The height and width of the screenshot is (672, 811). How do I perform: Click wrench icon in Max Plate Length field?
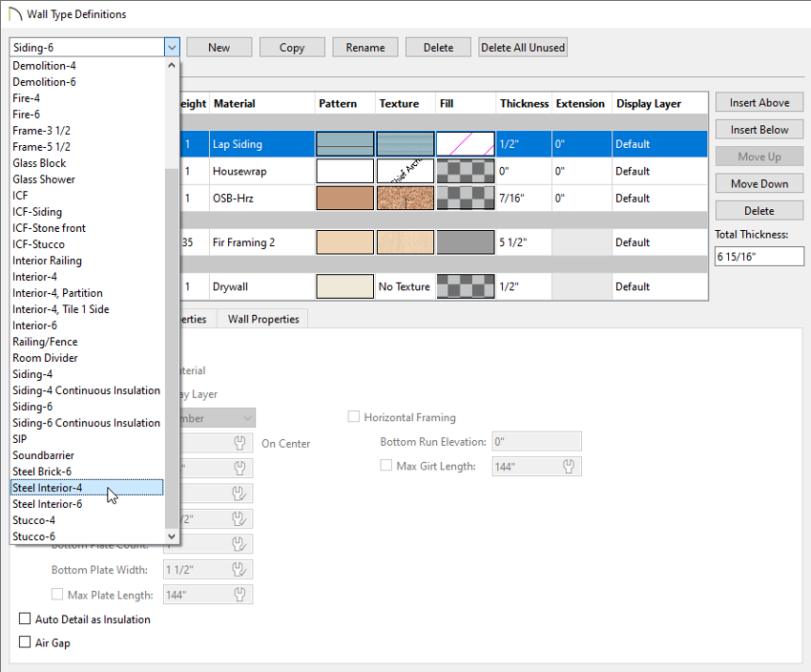pyautogui.click(x=239, y=595)
